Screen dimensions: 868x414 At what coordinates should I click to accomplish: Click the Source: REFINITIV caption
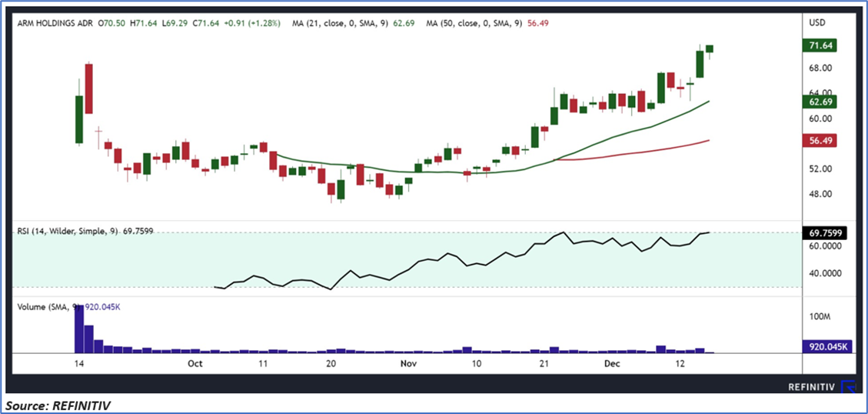[x=58, y=406]
